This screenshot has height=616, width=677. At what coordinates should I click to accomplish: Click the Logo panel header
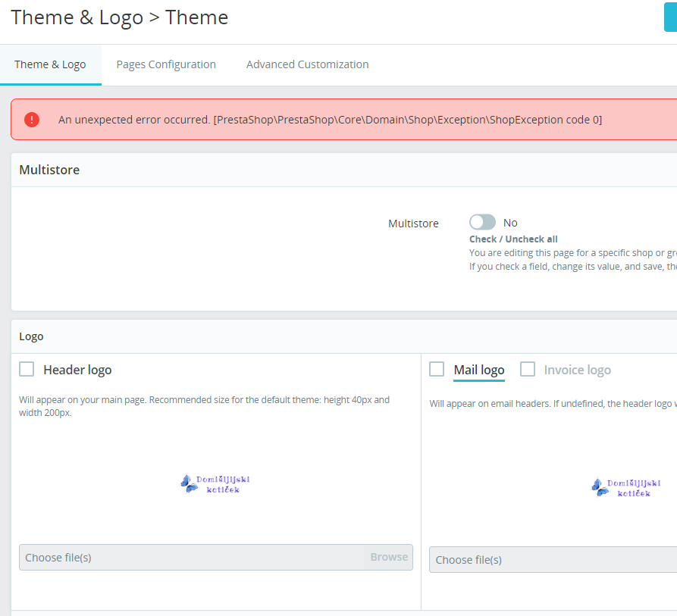31,336
